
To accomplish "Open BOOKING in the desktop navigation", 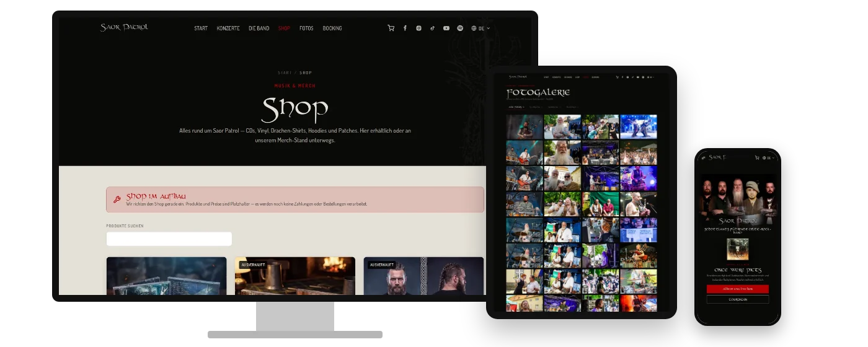I will pyautogui.click(x=332, y=29).
